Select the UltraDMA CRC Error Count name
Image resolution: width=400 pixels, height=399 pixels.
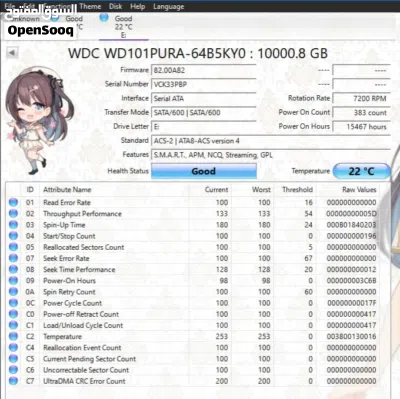[x=84, y=381]
